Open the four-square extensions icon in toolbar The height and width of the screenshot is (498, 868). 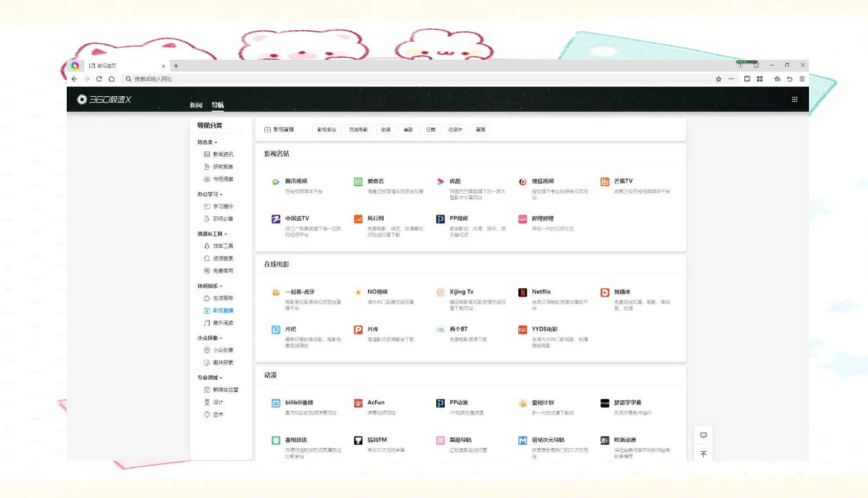click(x=760, y=79)
